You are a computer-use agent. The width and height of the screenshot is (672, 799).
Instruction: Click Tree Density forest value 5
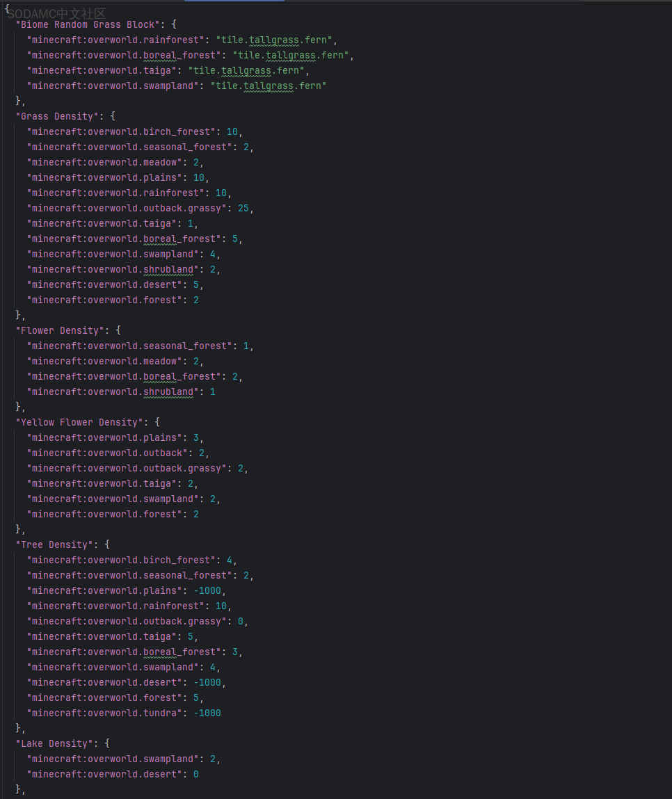click(x=195, y=697)
